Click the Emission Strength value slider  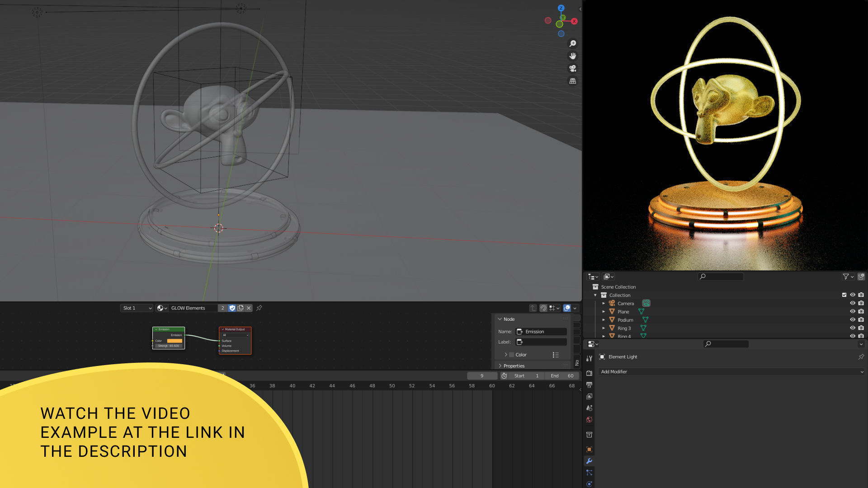click(x=168, y=346)
